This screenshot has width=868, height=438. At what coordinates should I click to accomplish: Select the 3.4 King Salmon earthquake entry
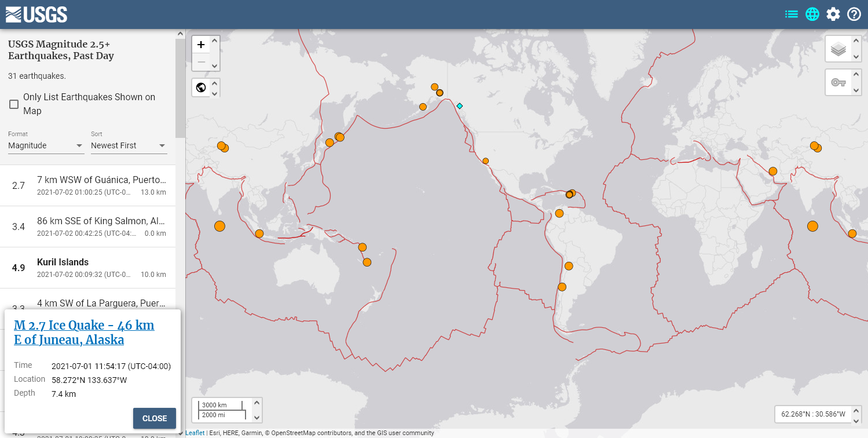tap(87, 227)
